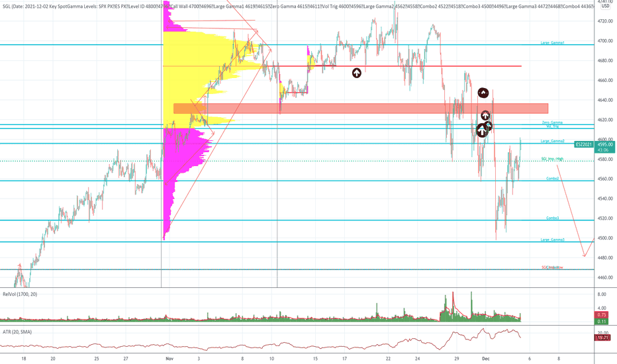Select the red shaded rectangle zone near 4640
This screenshot has height=364, width=617.
coord(361,109)
